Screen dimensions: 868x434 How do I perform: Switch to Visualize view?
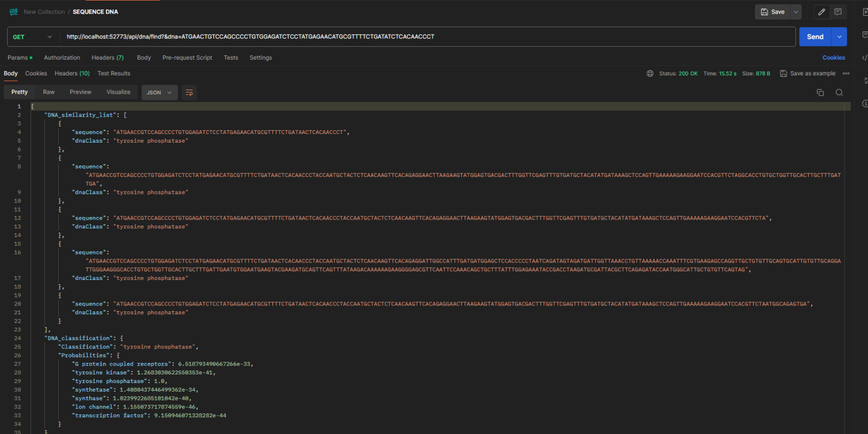(118, 92)
